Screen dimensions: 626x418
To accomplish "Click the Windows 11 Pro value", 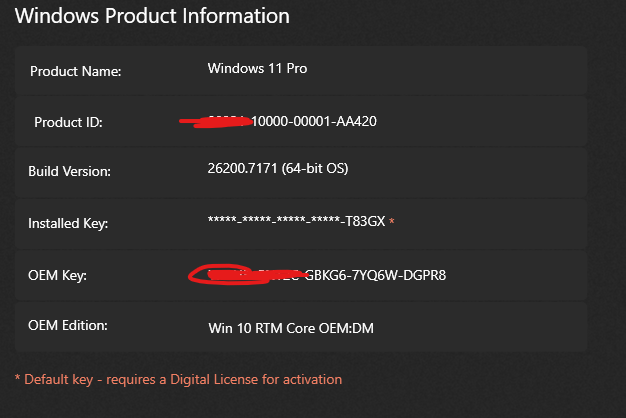I will (x=257, y=68).
